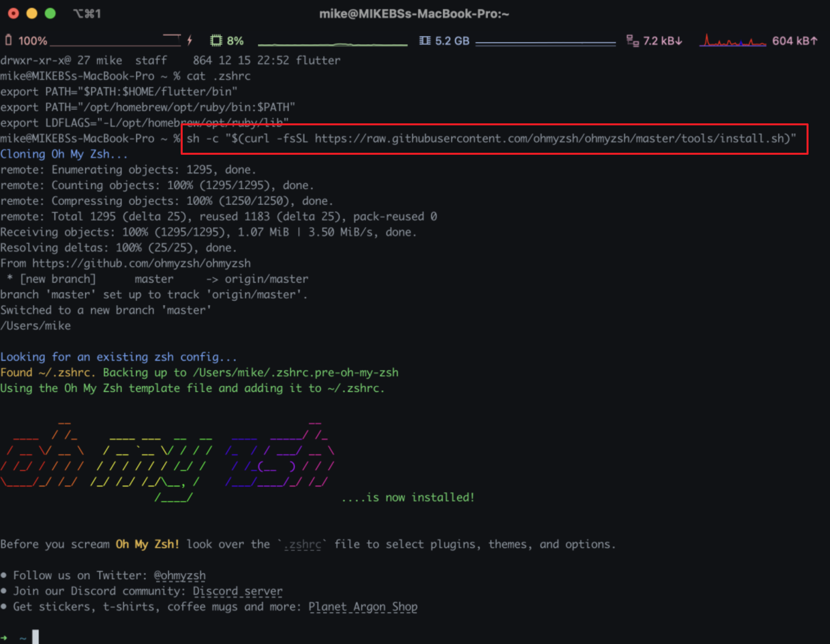Click 'Cloning Oh My Zsh...' line
The image size is (830, 644).
pyautogui.click(x=64, y=154)
